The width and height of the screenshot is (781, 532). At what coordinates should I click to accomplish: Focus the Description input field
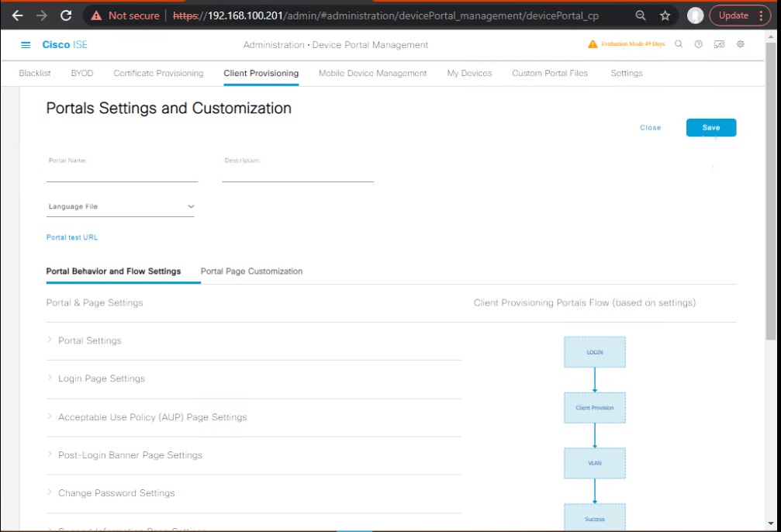point(298,174)
